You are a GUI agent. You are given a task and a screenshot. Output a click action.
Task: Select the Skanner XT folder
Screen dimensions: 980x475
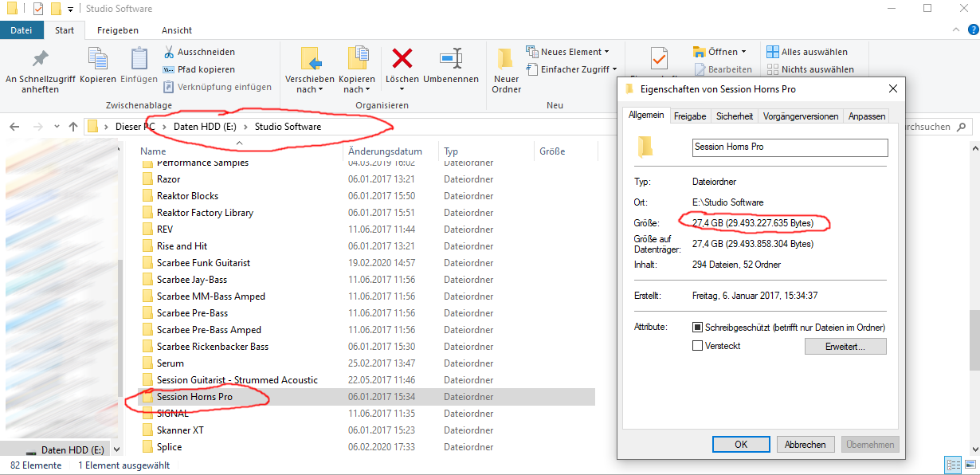[x=367, y=430]
